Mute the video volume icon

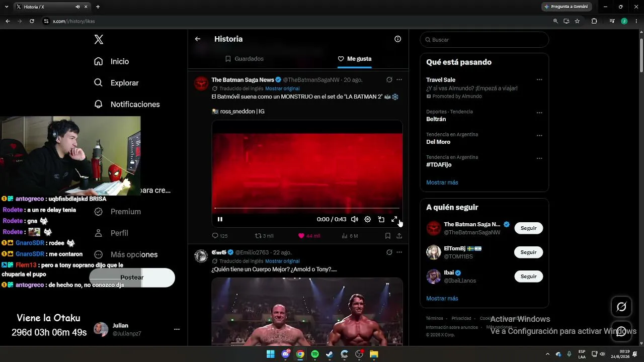tap(354, 219)
